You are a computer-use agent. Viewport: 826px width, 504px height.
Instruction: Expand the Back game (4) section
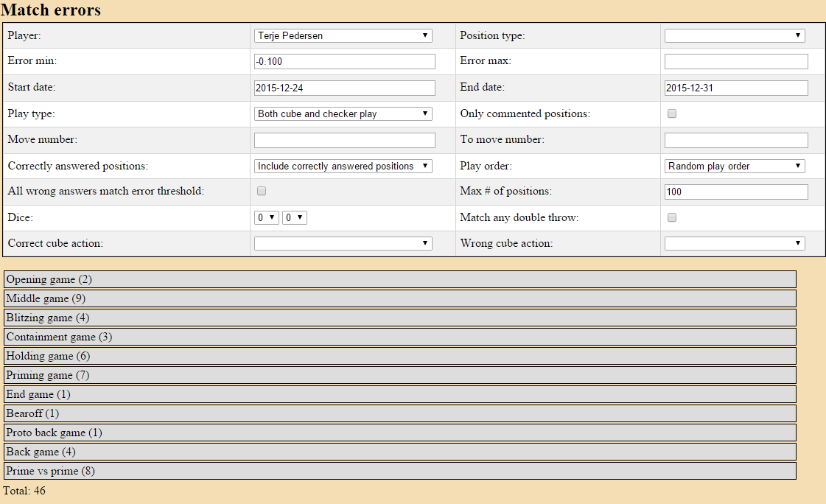coord(399,452)
